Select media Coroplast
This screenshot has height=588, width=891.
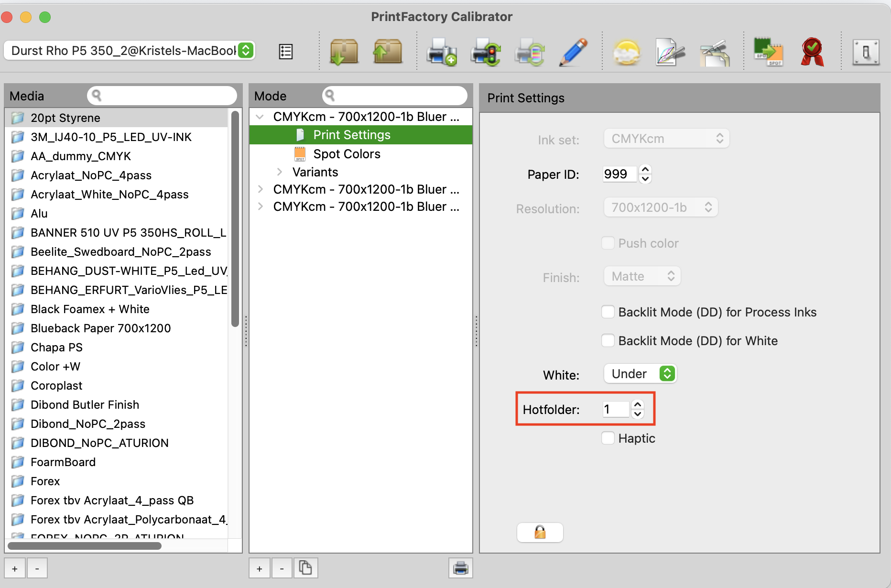[x=116, y=385]
